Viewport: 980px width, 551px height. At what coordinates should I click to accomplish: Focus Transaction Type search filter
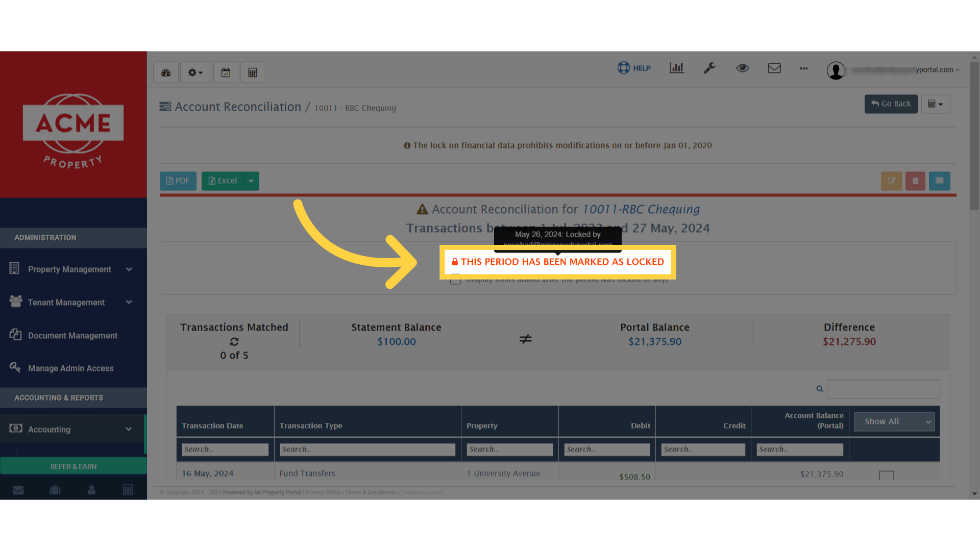(367, 449)
